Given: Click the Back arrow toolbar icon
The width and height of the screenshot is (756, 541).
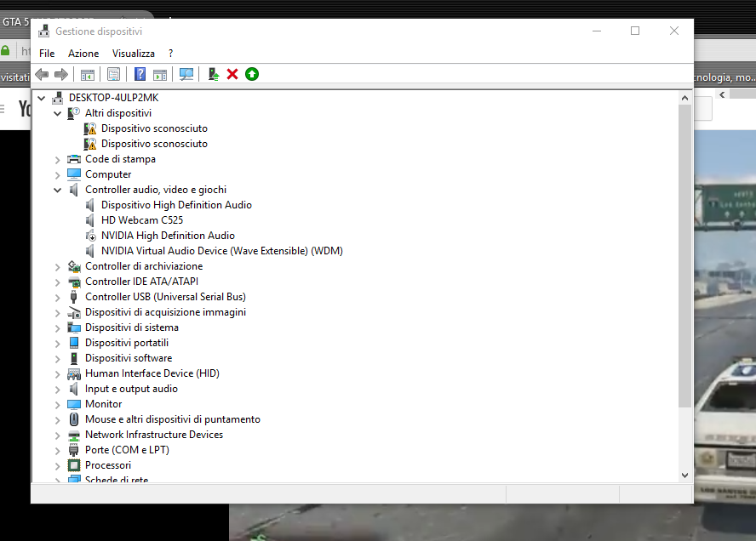Looking at the screenshot, I should coord(42,74).
